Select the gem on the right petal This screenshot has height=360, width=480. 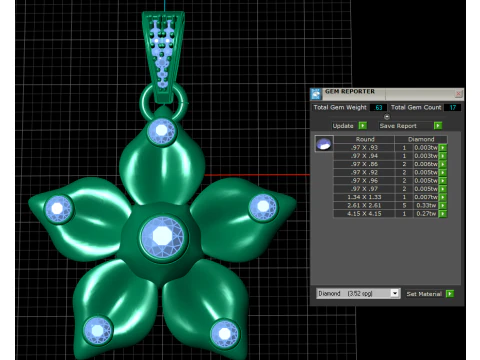pos(263,207)
